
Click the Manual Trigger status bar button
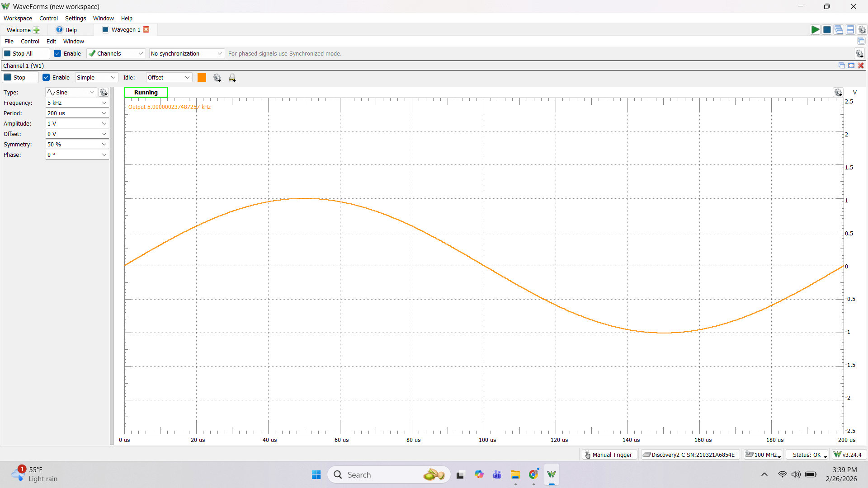(x=609, y=455)
